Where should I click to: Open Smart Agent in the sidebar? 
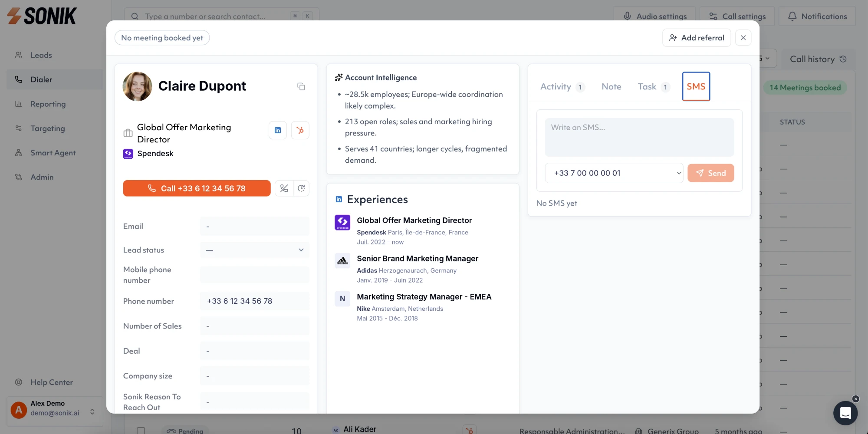[x=55, y=153]
